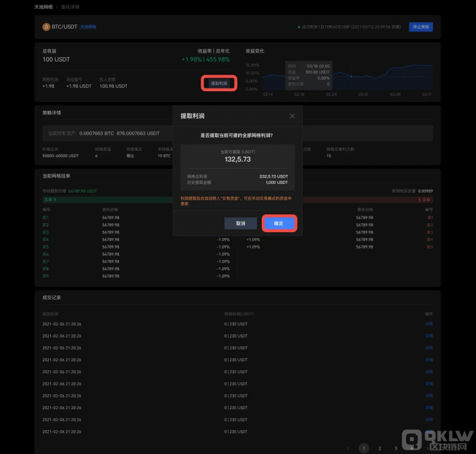This screenshot has width=476, height=454.
Task: Click the previous page arrow
Action: 347,449
